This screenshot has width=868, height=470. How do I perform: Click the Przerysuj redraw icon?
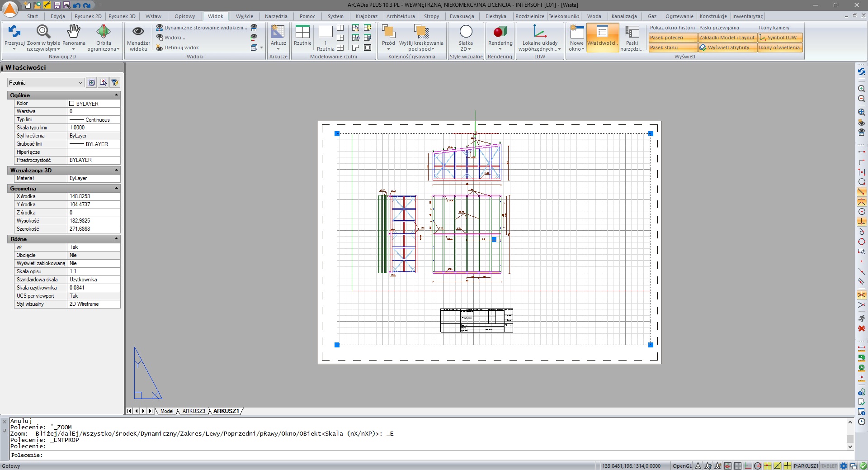coord(14,32)
